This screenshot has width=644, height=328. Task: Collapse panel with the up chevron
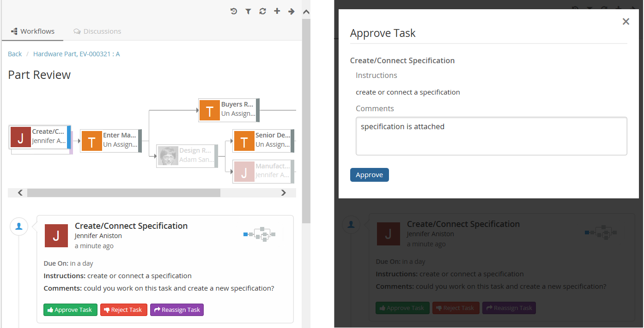click(x=306, y=12)
